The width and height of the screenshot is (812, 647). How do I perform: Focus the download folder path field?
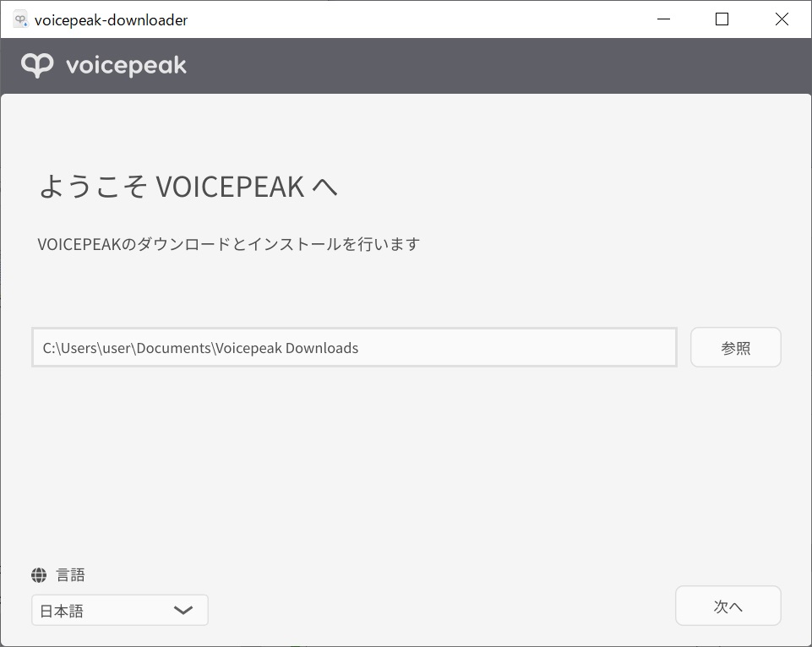tap(354, 347)
